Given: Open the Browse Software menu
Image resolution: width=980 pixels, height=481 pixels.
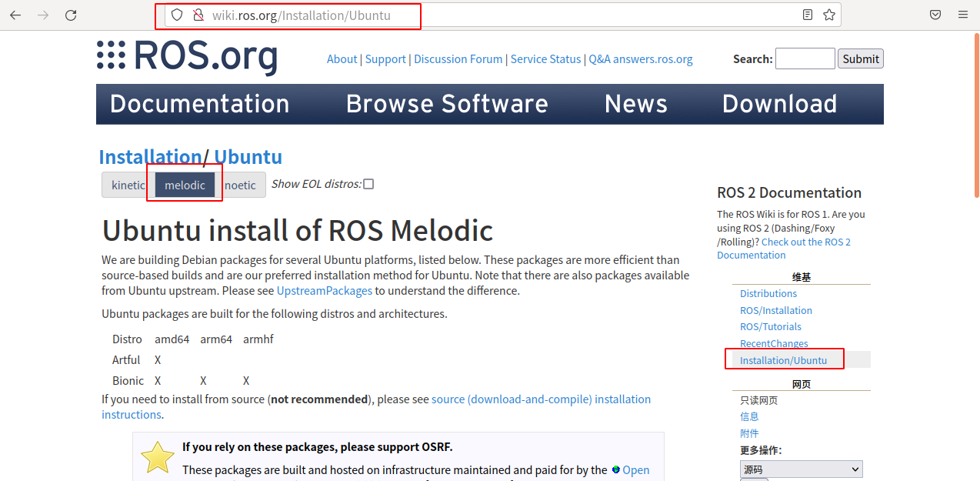Looking at the screenshot, I should point(447,104).
